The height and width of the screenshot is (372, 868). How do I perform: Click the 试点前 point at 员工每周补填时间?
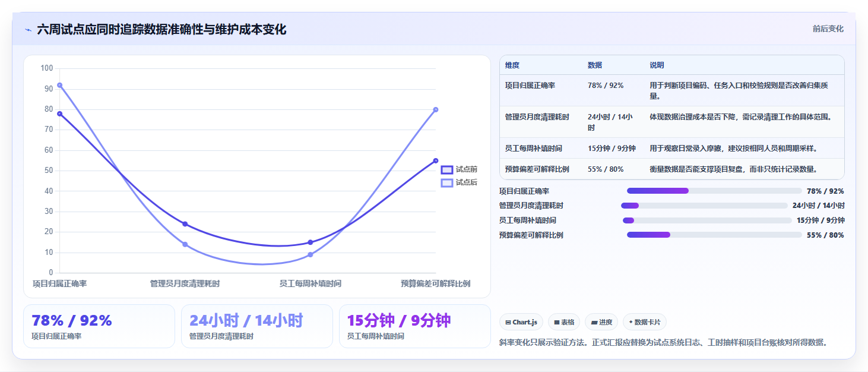[311, 242]
